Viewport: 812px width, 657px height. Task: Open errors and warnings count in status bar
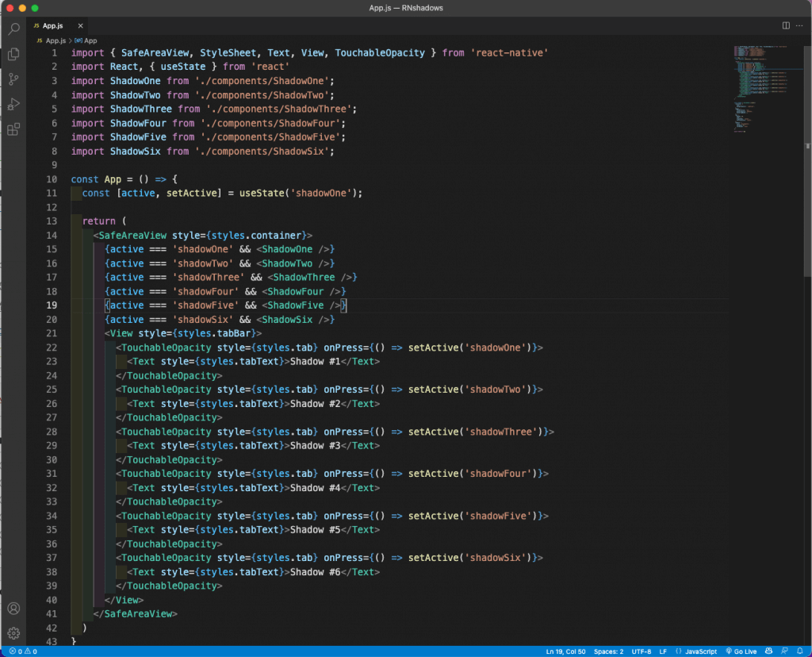click(23, 651)
